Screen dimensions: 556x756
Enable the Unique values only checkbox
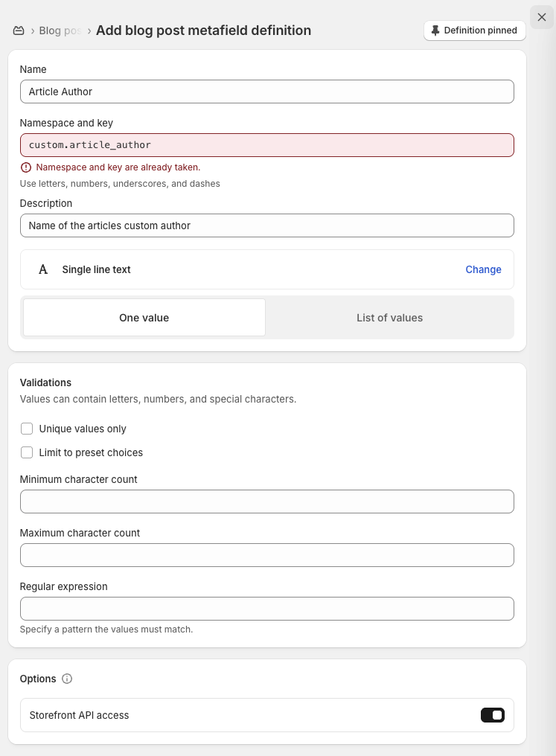click(x=27, y=429)
